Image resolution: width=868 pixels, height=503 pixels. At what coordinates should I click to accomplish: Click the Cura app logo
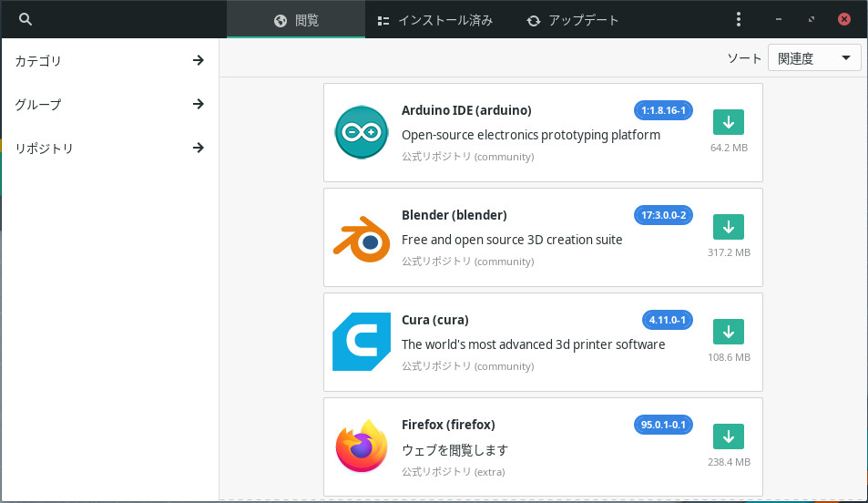coord(362,342)
